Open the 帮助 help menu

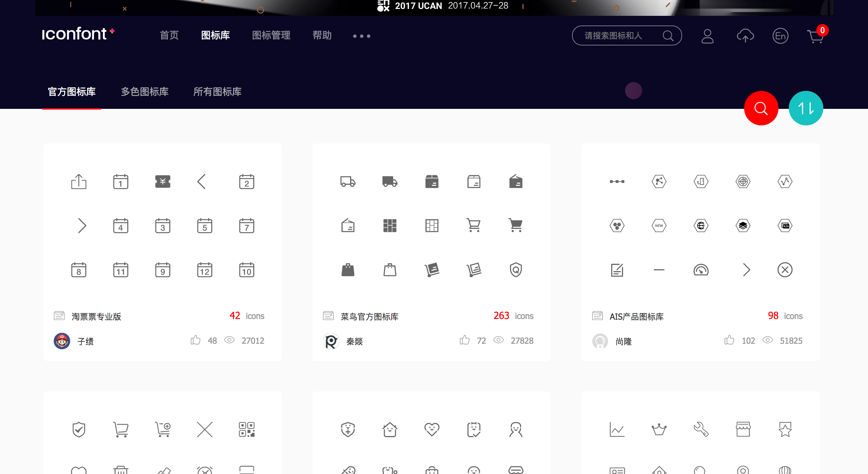coord(322,35)
